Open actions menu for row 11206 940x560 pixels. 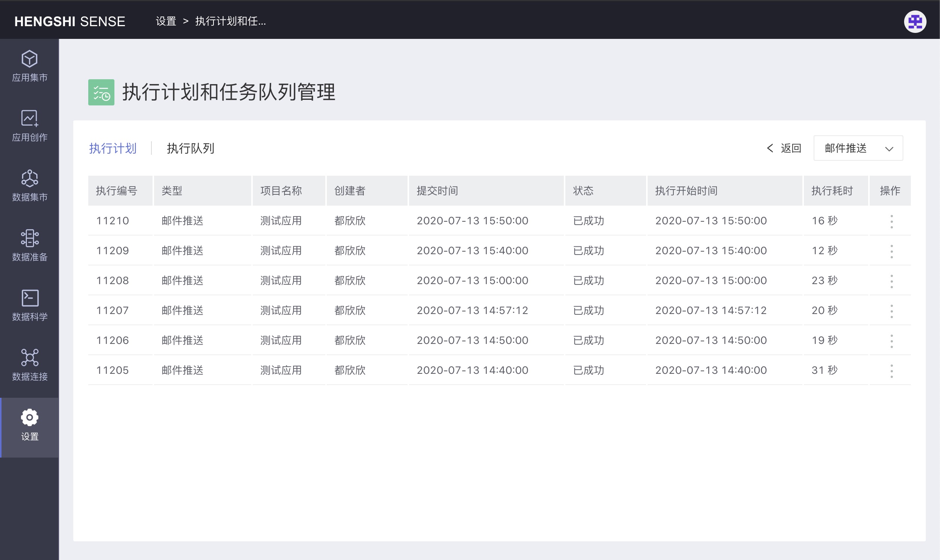tap(891, 341)
